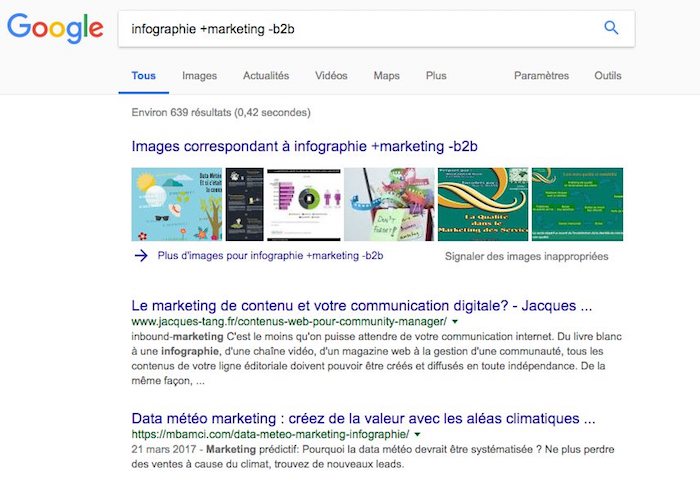This screenshot has height=484, width=700.
Task: Click 'Plus d'images pour infographie +marketing -b2b'
Action: [x=270, y=256]
